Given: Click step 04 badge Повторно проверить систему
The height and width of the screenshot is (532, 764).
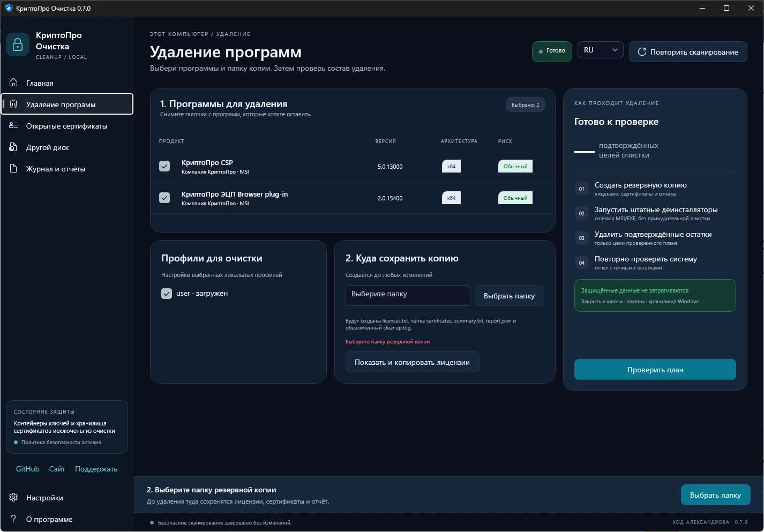Looking at the screenshot, I should tap(581, 263).
